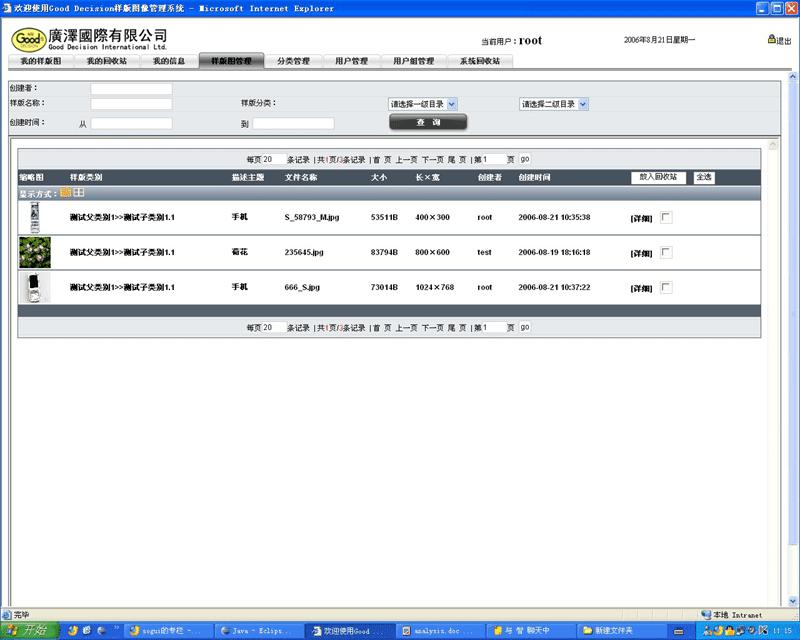Open the 我的样版图 tab
800x640 pixels.
click(x=41, y=61)
